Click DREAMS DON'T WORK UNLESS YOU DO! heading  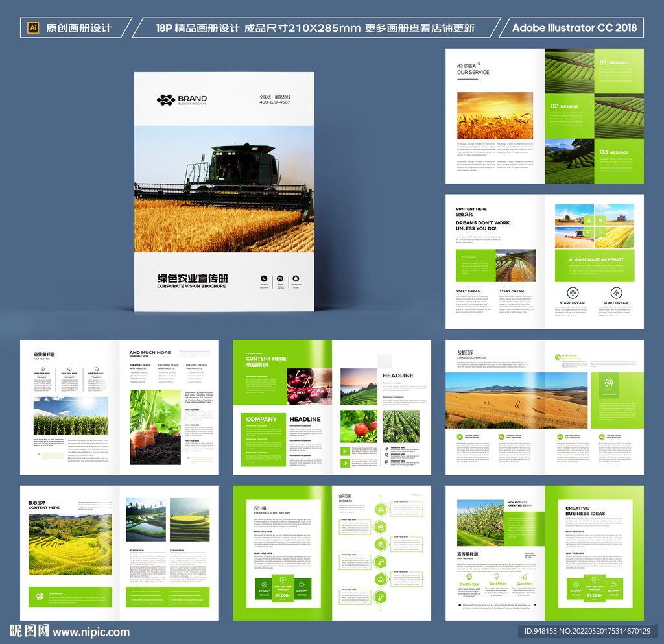[482, 226]
